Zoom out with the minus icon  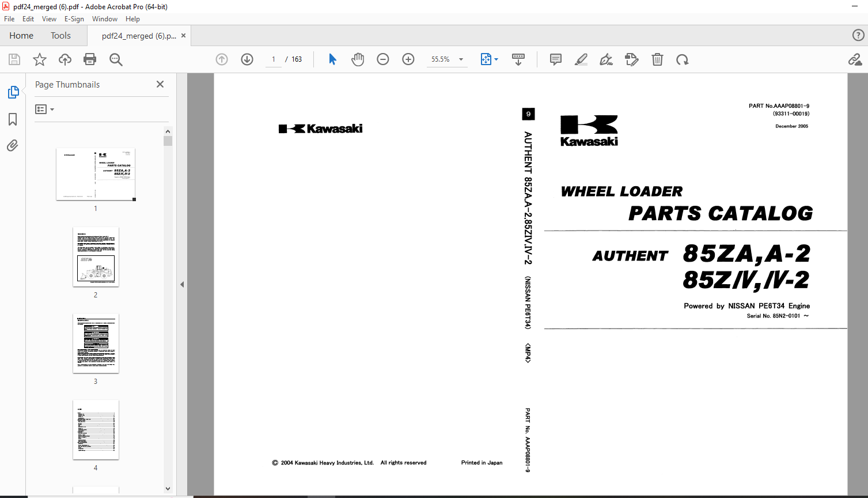383,59
